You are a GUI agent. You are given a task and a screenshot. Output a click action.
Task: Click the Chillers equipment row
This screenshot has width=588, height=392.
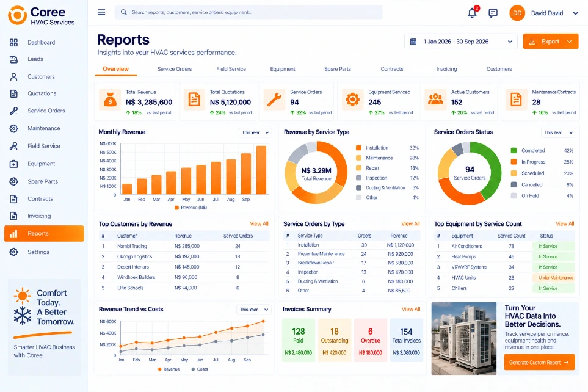click(x=504, y=288)
